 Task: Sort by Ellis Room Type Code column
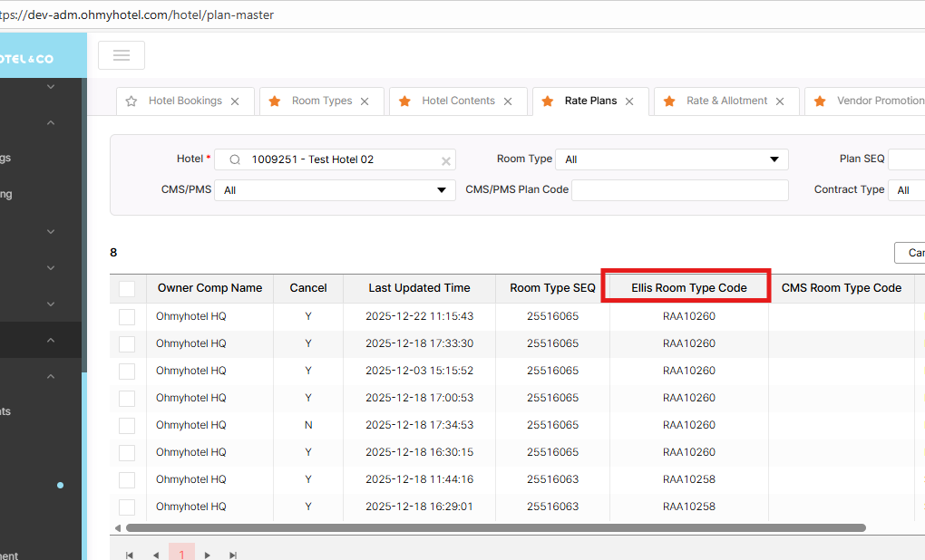tap(689, 288)
